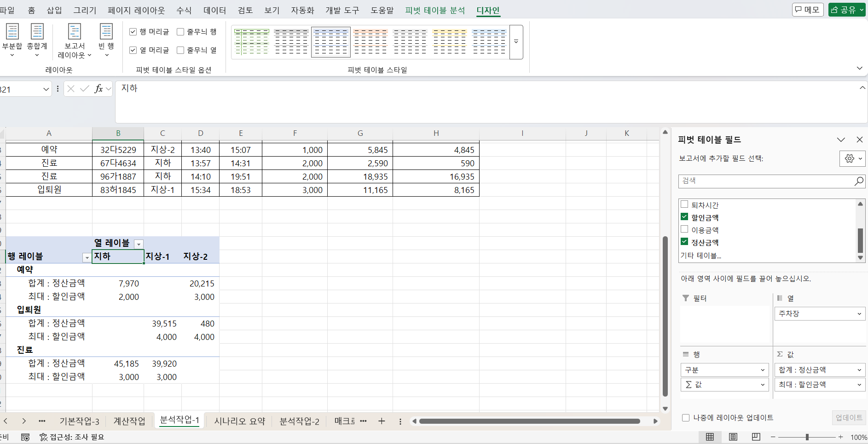
Task: Click the zoom slider handle
Action: pos(807,437)
